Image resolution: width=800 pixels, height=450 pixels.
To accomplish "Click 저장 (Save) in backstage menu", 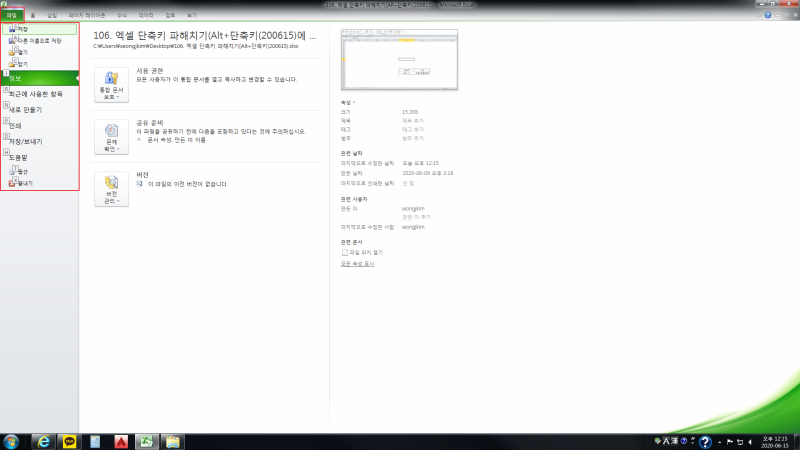I will coord(39,29).
